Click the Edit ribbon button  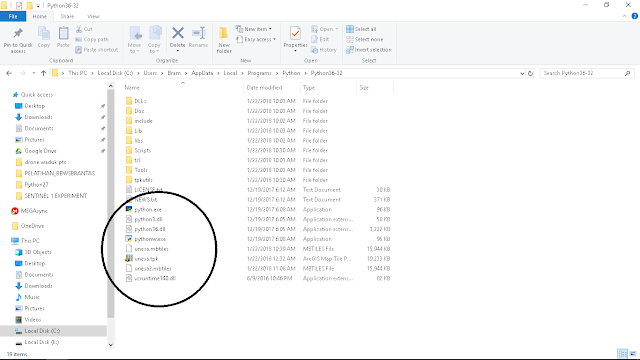tap(320, 39)
